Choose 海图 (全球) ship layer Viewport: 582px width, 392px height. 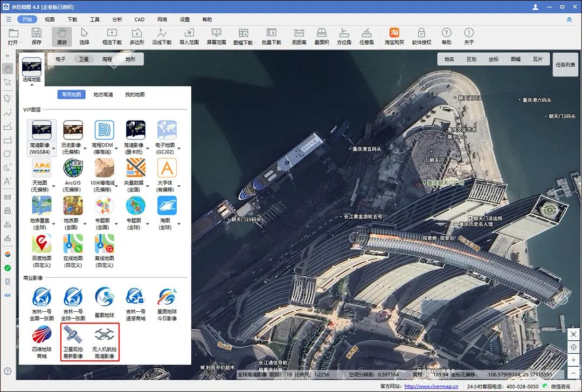[165, 213]
